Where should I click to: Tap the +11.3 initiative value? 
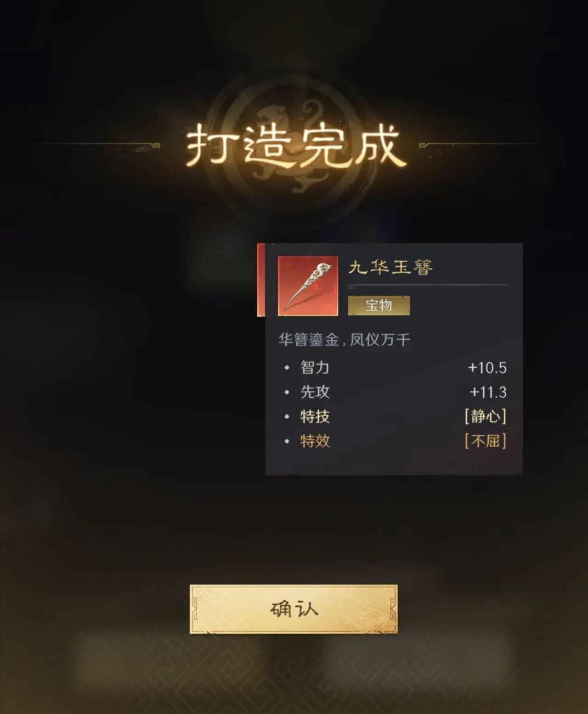[x=488, y=392]
